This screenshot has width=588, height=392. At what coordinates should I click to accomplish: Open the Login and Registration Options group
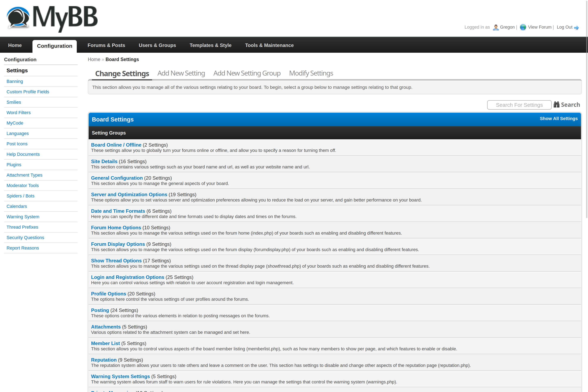(127, 277)
